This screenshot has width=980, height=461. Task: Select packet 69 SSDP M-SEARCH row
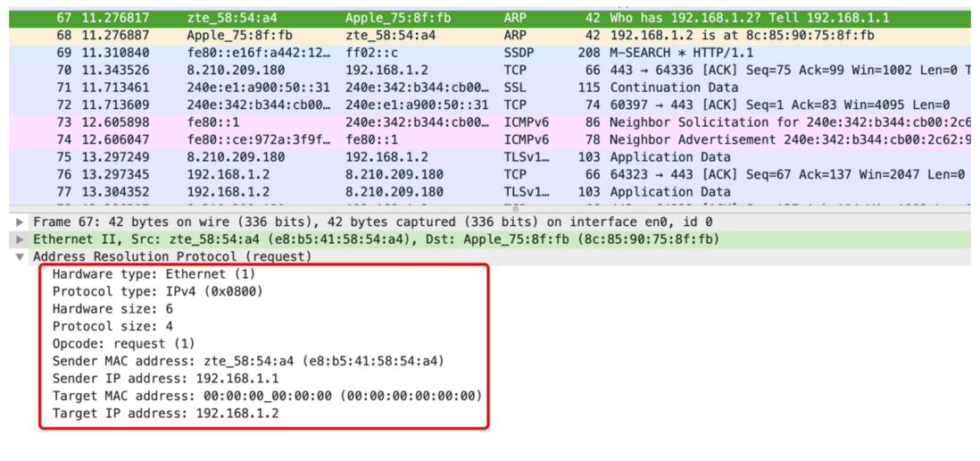tap(490, 54)
